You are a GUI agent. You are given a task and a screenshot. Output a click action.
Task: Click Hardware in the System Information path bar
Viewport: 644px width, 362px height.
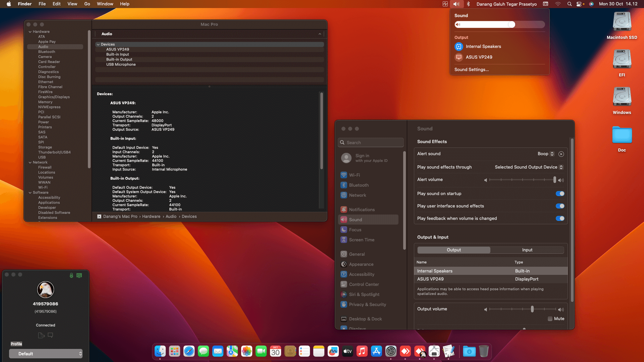151,217
